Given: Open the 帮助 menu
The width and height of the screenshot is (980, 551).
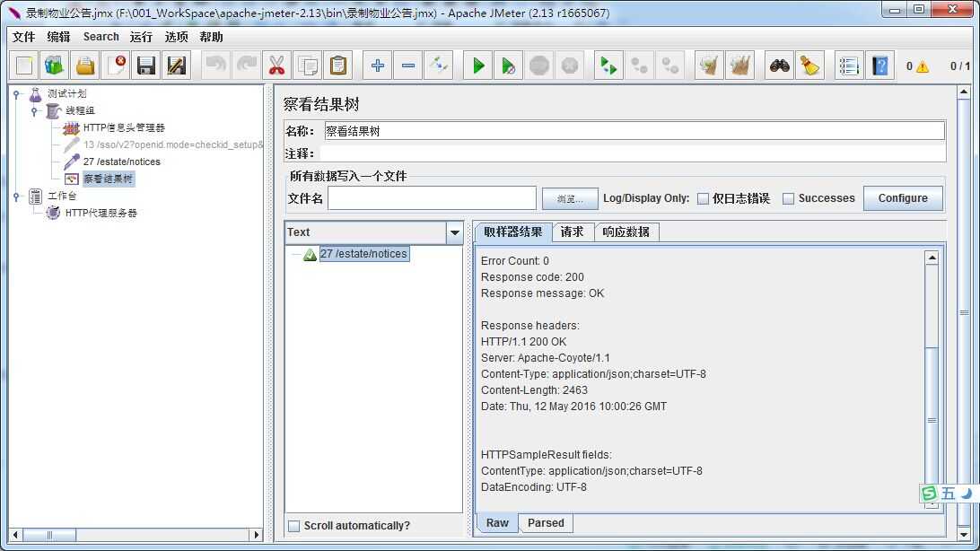Looking at the screenshot, I should 211,37.
